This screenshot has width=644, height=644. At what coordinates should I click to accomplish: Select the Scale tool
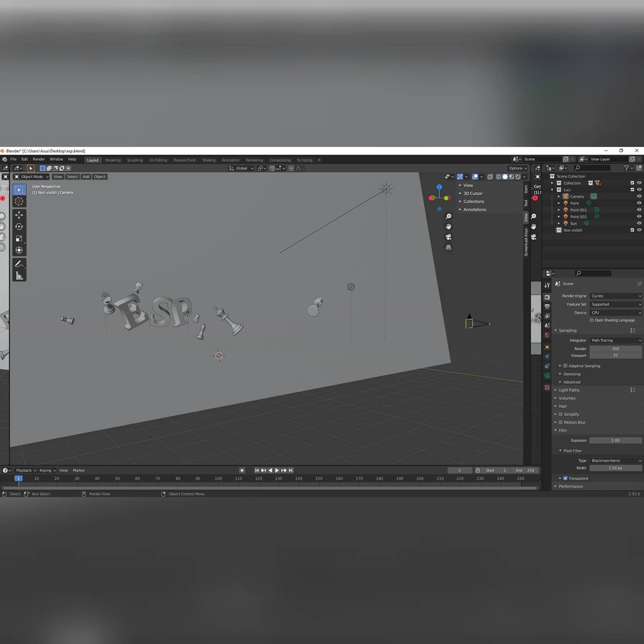pyautogui.click(x=19, y=238)
